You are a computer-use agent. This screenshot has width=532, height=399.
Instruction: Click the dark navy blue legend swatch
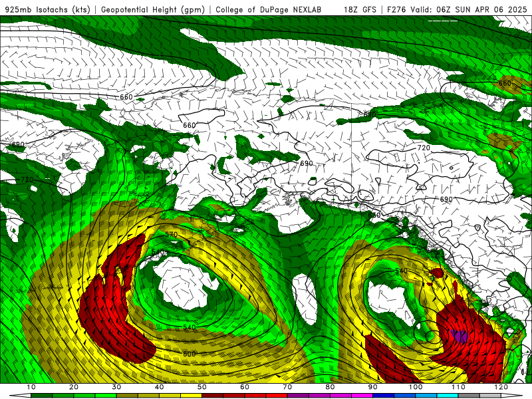click(384, 396)
